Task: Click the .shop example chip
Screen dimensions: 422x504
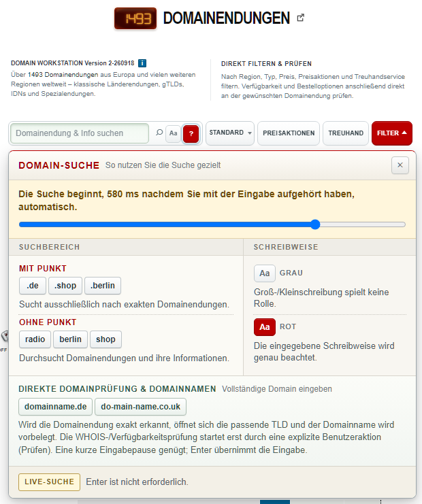Action: [65, 286]
